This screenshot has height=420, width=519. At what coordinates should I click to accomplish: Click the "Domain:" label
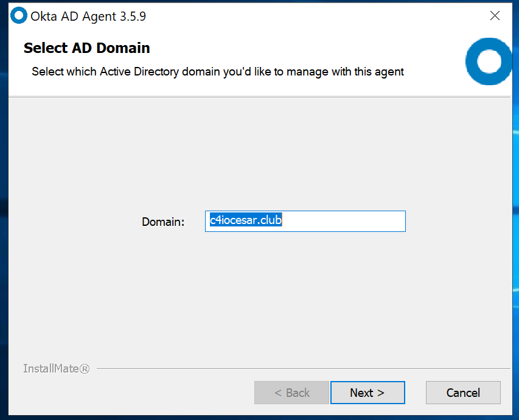(x=163, y=222)
